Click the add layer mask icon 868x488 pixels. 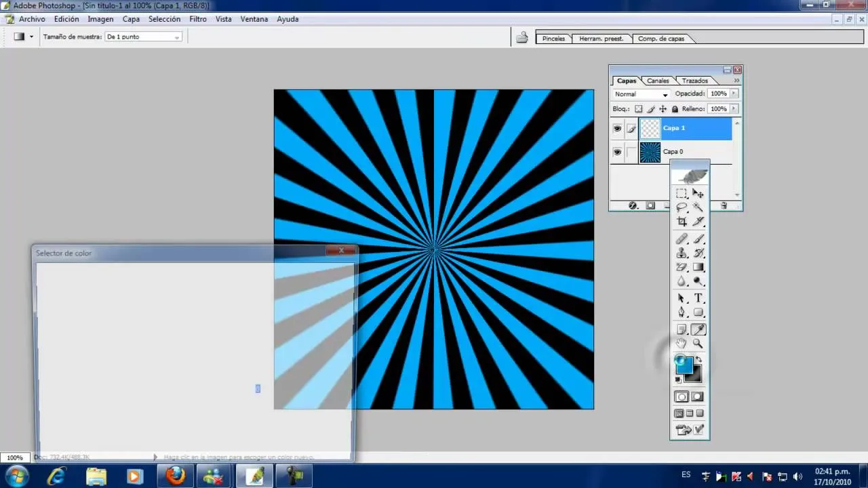click(x=650, y=205)
